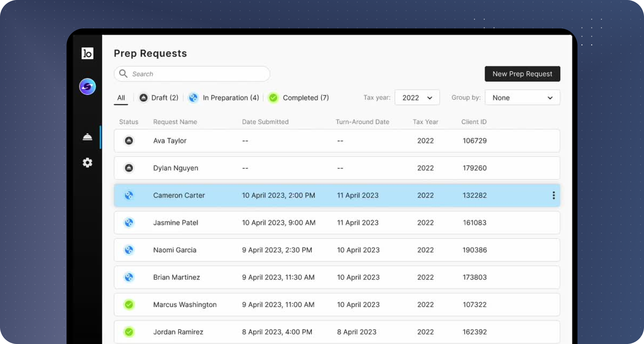
Task: Click the app logo in the sidebar
Action: click(x=87, y=53)
